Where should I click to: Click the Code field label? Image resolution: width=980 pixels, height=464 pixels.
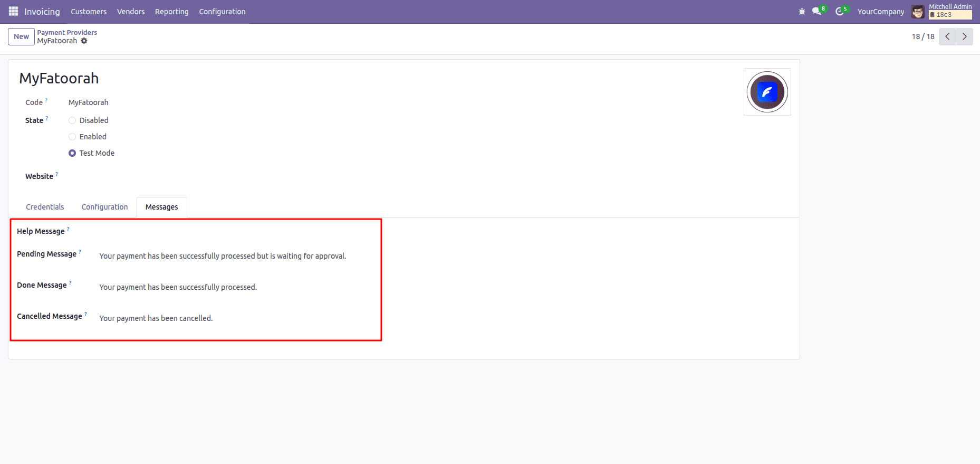34,102
